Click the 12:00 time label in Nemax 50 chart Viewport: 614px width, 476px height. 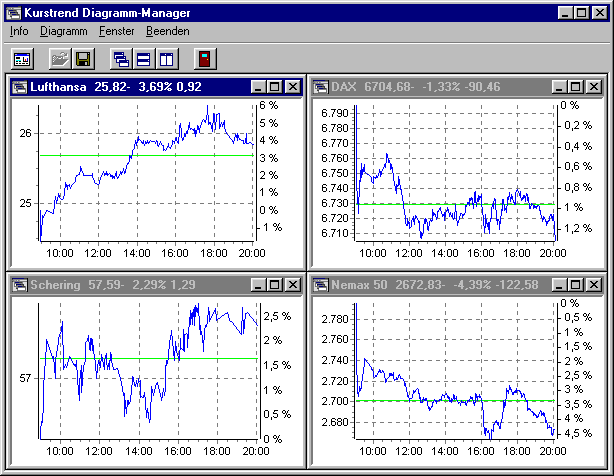(408, 451)
